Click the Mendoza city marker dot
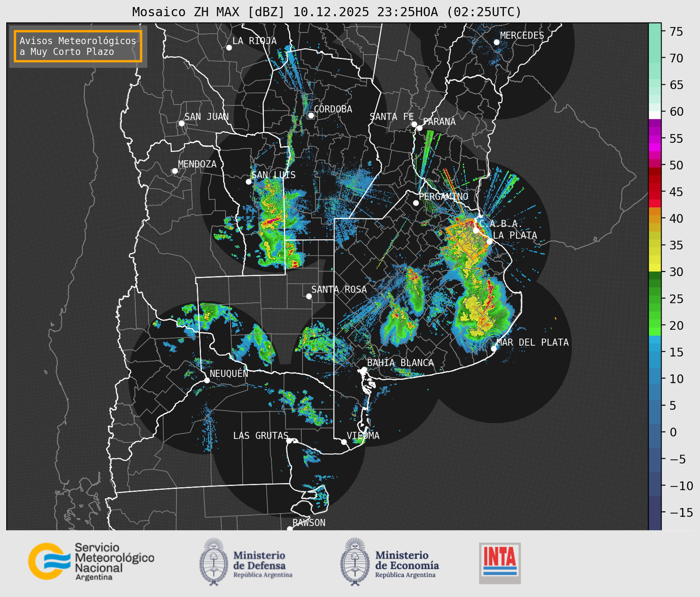 pyautogui.click(x=175, y=171)
